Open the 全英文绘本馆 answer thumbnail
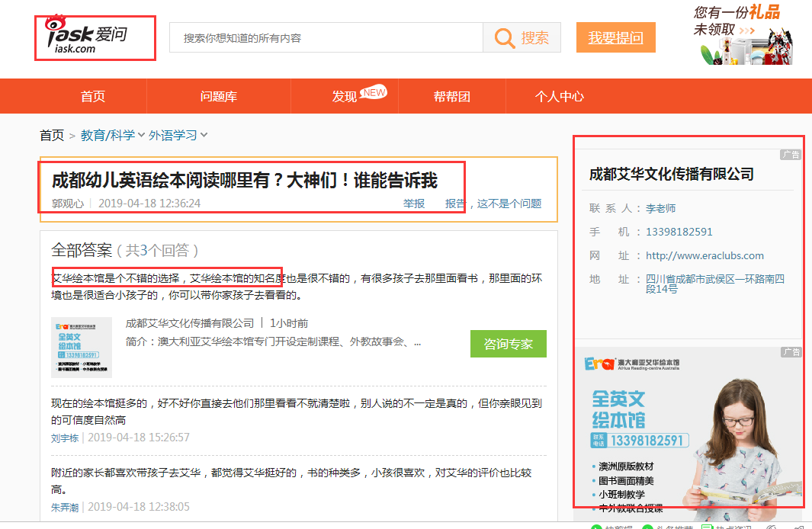Viewport: 812px width, 529px height. point(82,348)
